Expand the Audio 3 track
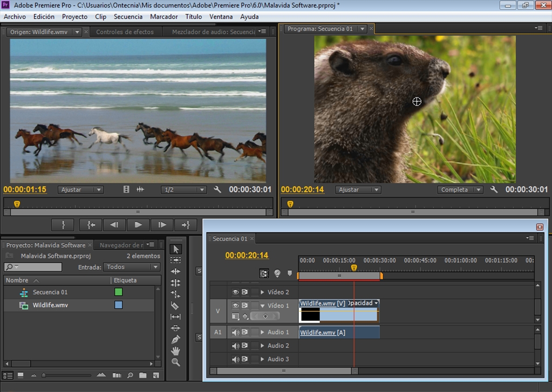This screenshot has height=392, width=552. [x=262, y=359]
